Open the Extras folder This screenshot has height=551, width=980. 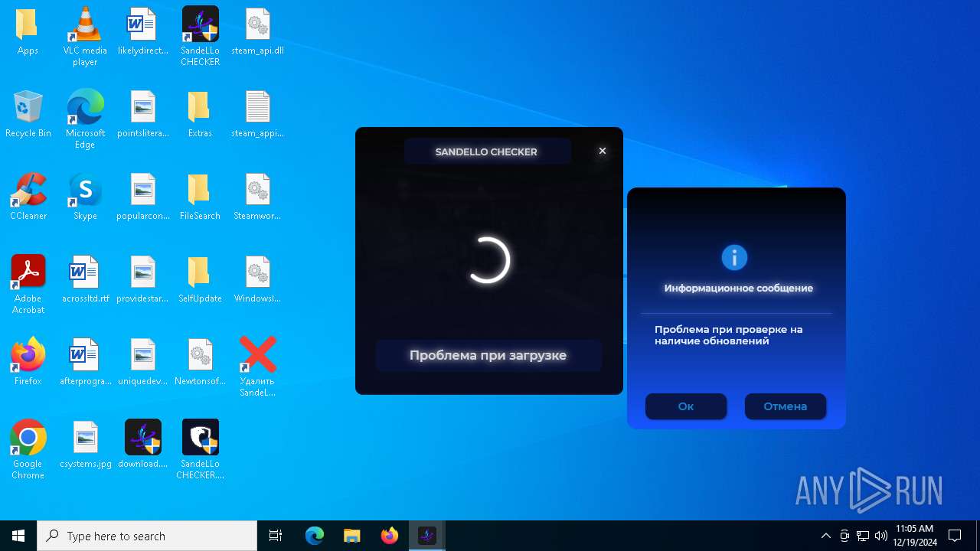click(200, 114)
